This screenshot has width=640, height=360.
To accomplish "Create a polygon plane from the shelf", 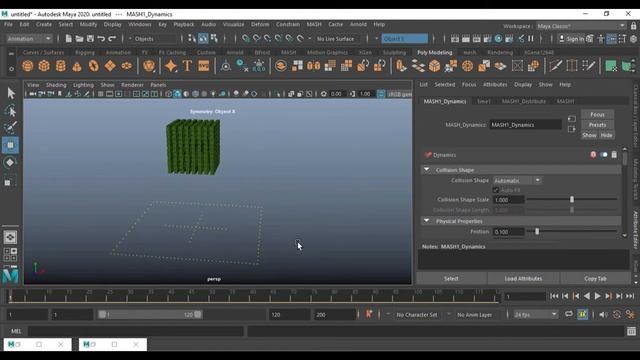I will coord(110,66).
